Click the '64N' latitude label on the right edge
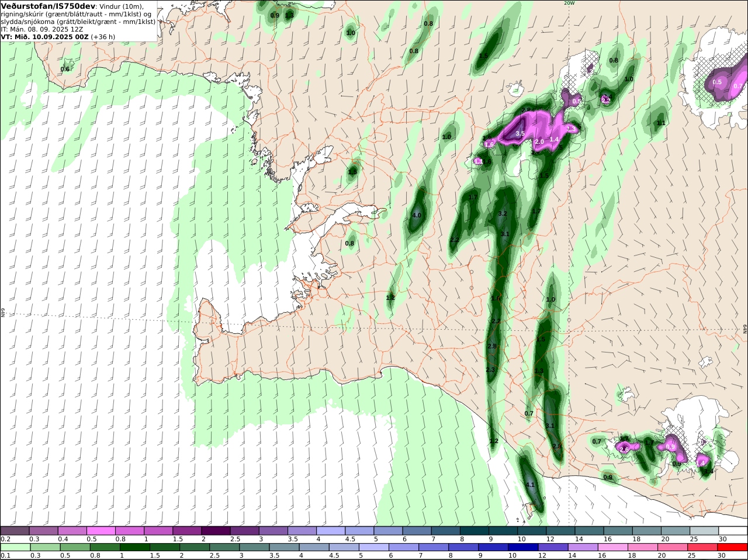The image size is (748, 560). pos(745,329)
